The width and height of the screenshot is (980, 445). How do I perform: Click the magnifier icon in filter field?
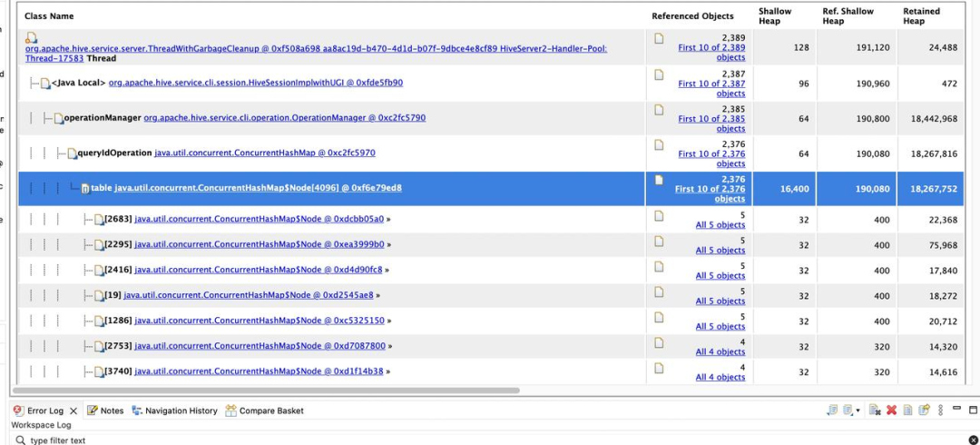pyautogui.click(x=21, y=440)
